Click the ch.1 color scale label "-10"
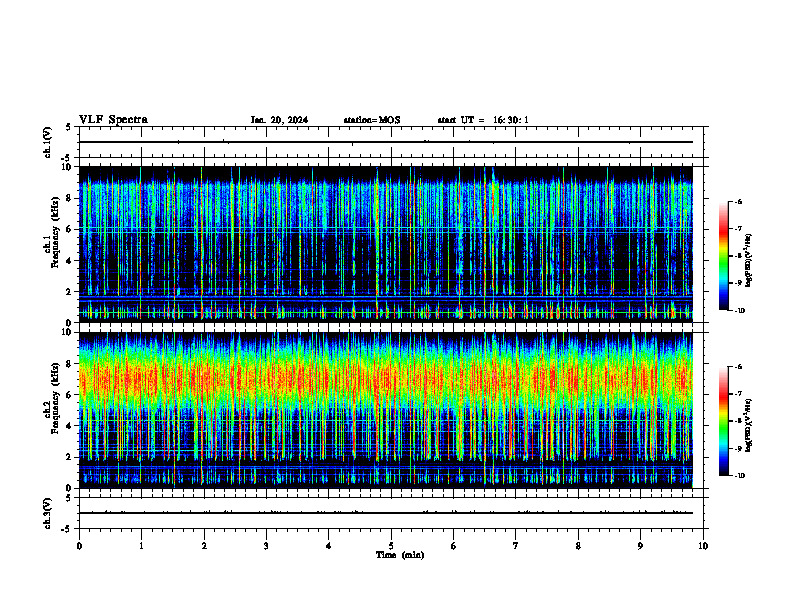Screen dimensions: 792x612 [x=739, y=311]
